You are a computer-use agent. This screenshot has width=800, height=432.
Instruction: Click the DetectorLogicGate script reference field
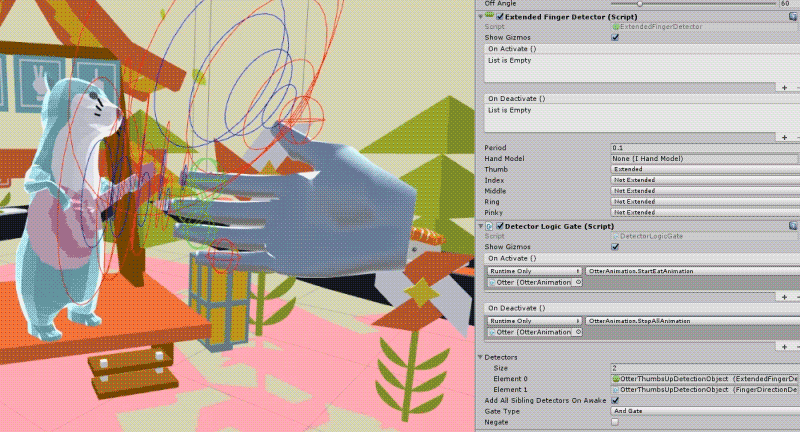click(705, 236)
